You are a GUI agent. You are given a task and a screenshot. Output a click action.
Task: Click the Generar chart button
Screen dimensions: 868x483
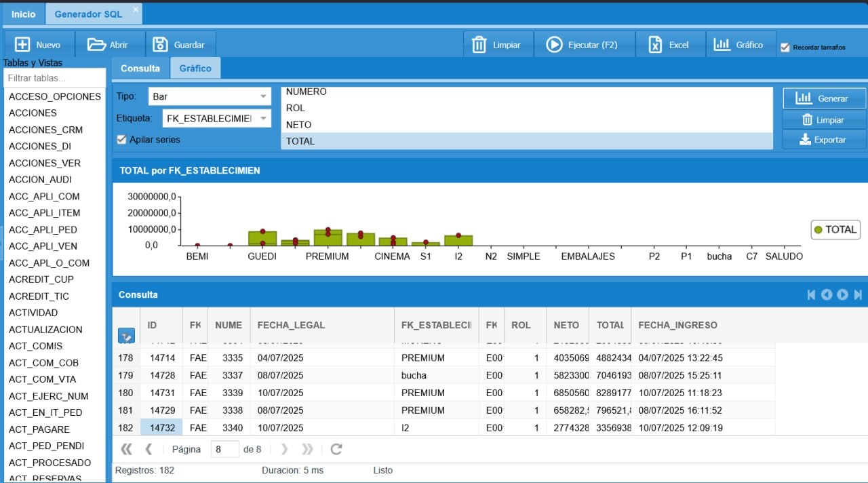824,98
